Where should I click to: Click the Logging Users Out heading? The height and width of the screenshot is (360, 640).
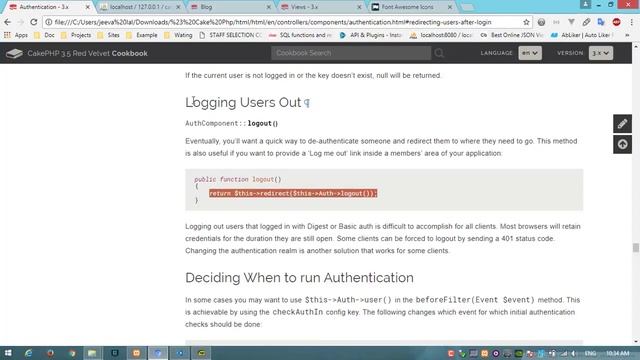click(x=243, y=102)
